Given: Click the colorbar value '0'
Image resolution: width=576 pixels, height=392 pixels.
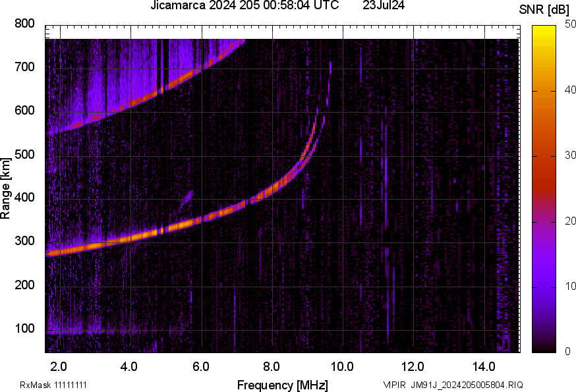Looking at the screenshot, I should coord(568,352).
